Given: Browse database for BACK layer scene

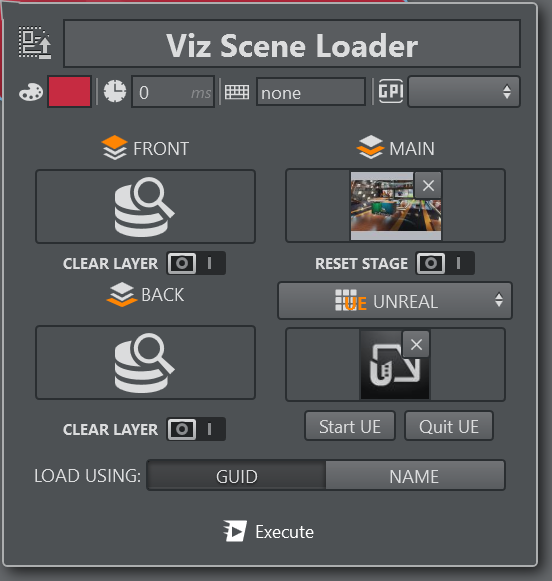Looking at the screenshot, I should (x=145, y=363).
